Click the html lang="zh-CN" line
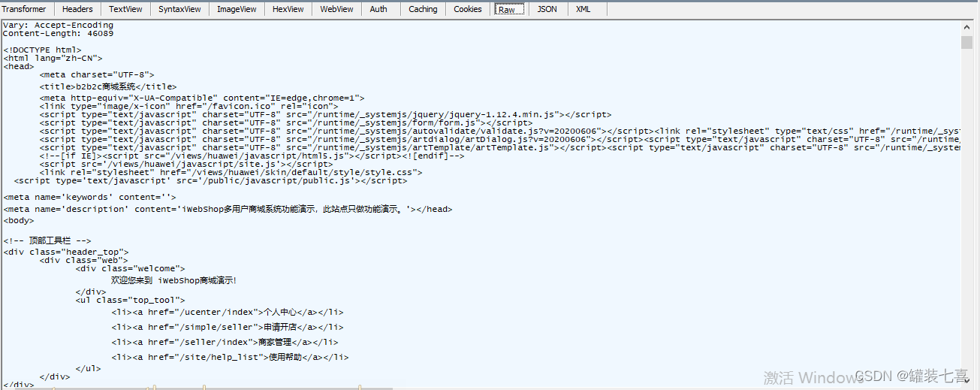Image resolution: width=980 pixels, height=390 pixels. [x=53, y=58]
